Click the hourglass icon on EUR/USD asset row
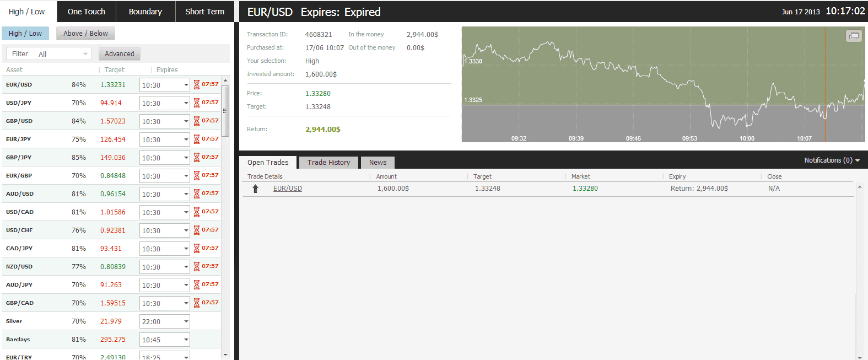868x360 pixels. click(196, 85)
